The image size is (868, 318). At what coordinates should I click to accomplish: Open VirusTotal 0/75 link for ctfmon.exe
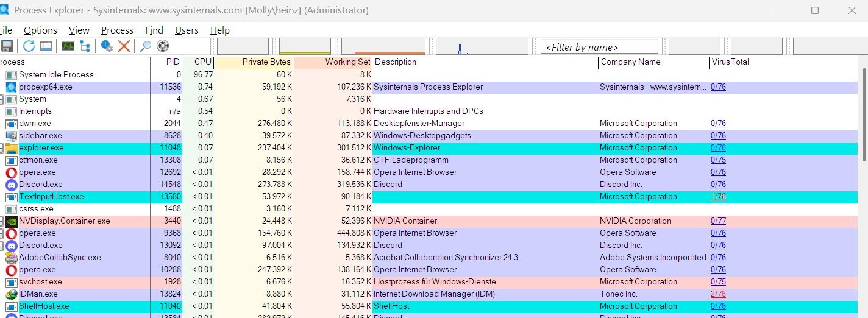click(718, 160)
